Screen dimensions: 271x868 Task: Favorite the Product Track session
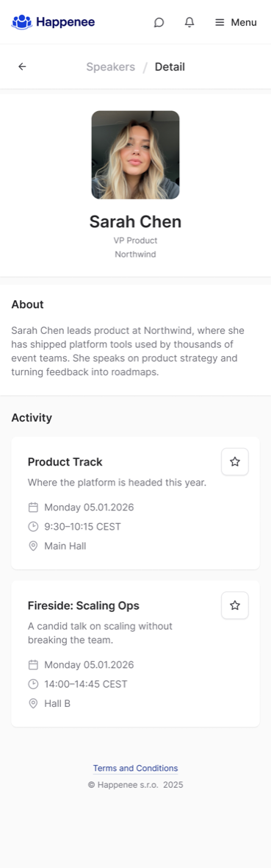pyautogui.click(x=235, y=462)
